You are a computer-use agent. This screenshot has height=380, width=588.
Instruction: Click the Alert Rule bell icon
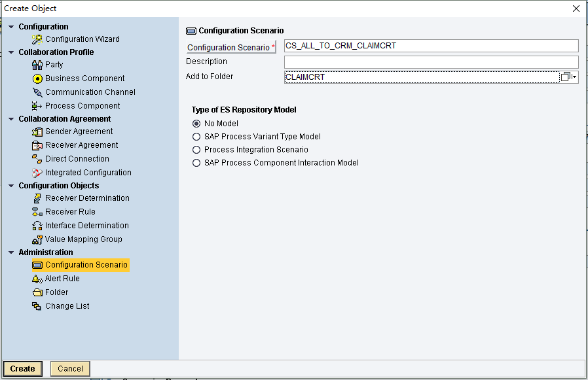[x=37, y=279]
